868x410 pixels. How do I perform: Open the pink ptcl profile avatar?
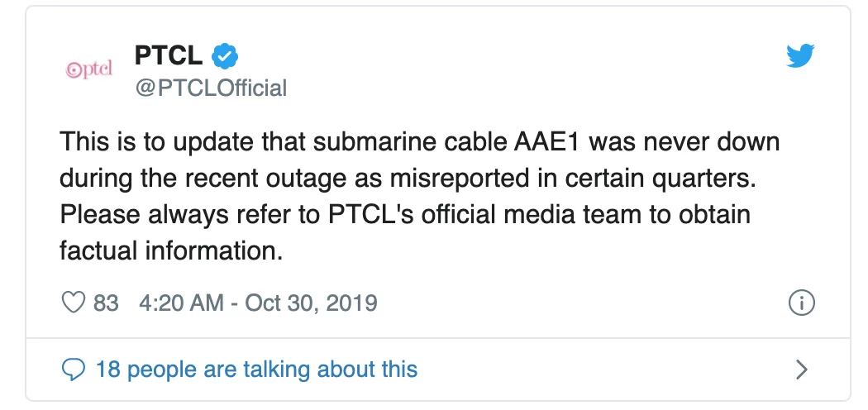pos(89,69)
